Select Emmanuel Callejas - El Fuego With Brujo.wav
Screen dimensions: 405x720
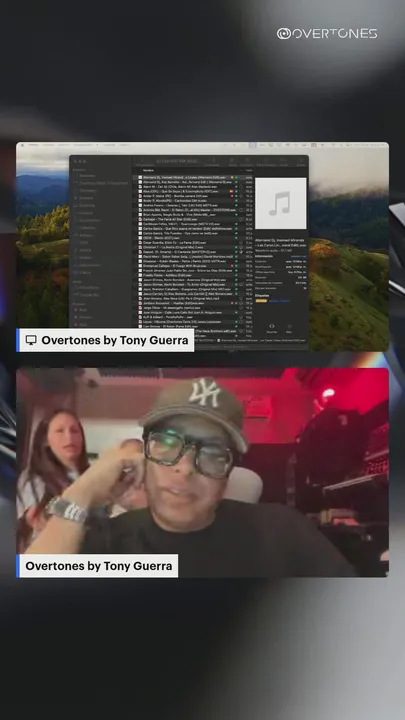(195, 266)
